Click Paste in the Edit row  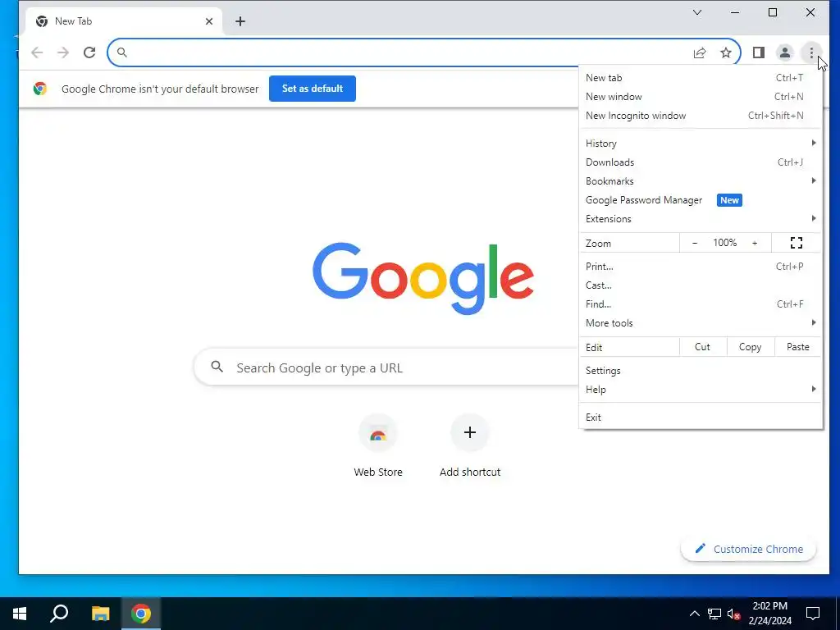coord(798,347)
